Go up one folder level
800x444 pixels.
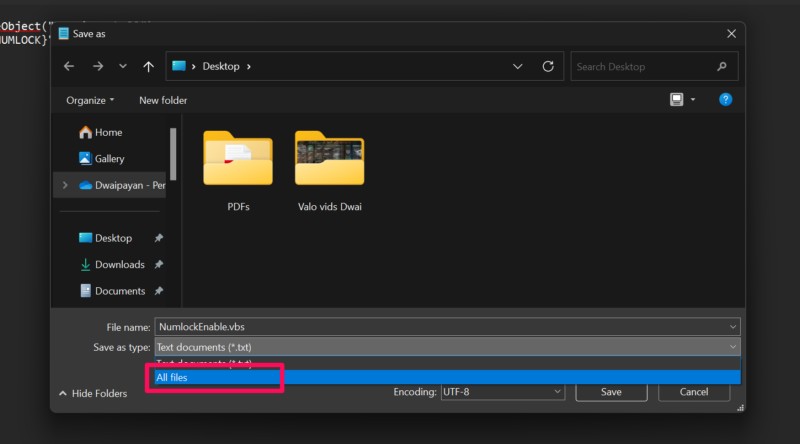148,66
